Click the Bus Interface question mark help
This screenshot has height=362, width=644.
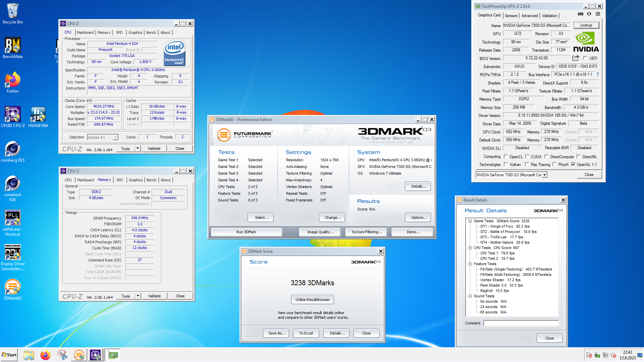(598, 74)
